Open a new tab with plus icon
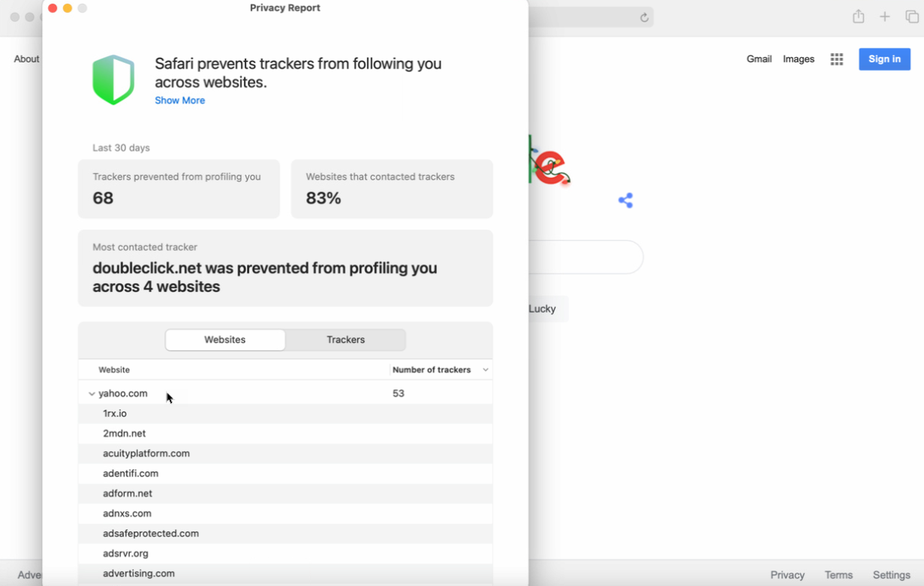Image resolution: width=924 pixels, height=586 pixels. 885,17
